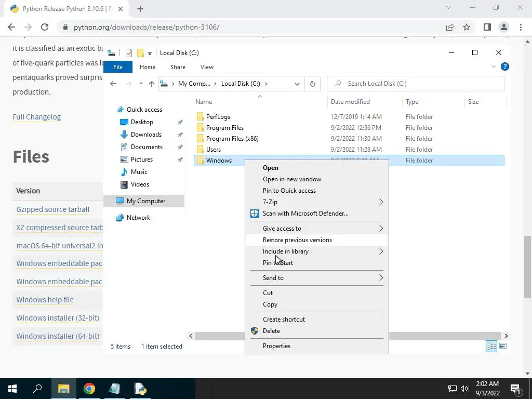Viewport: 532px width, 399px height.
Task: Open Documents in the navigation pane
Action: click(147, 147)
